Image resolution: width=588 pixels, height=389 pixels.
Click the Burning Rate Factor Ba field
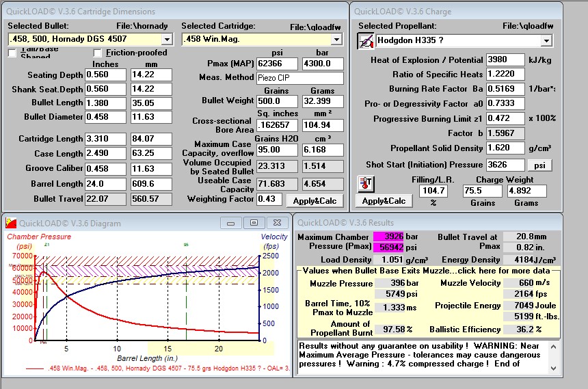coord(505,89)
